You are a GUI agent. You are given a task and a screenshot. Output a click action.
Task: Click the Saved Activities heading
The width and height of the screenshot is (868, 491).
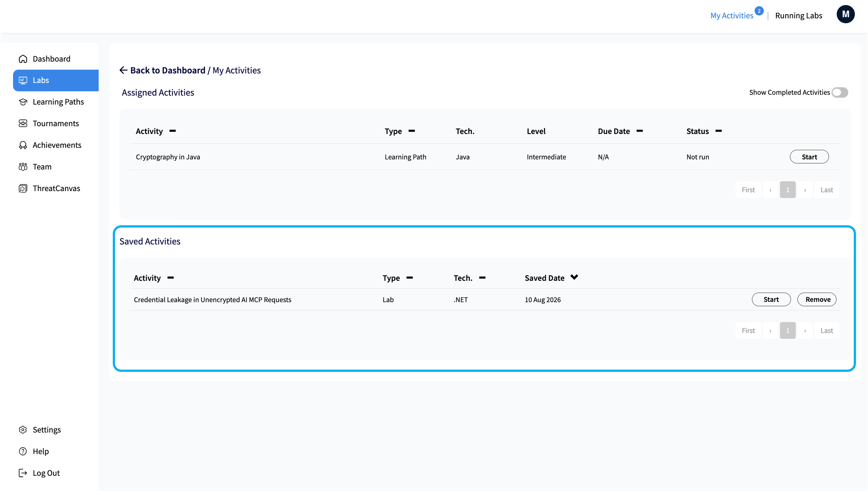coord(150,241)
